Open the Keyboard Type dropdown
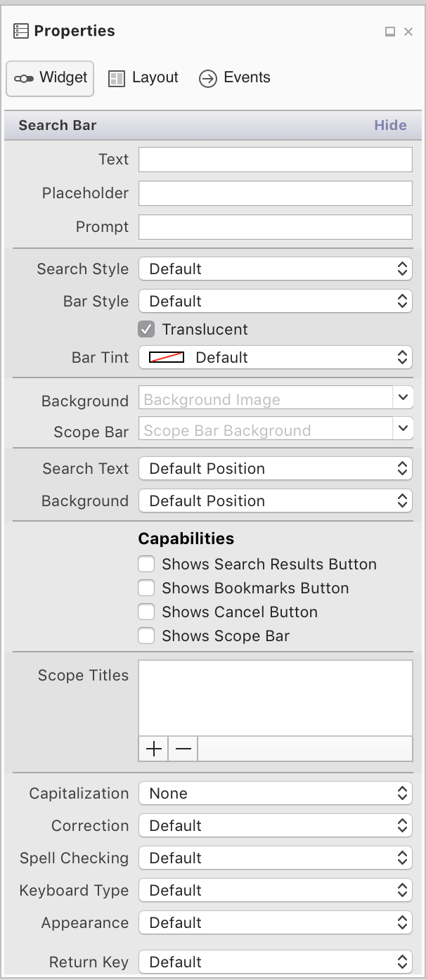426x980 pixels. (x=275, y=890)
